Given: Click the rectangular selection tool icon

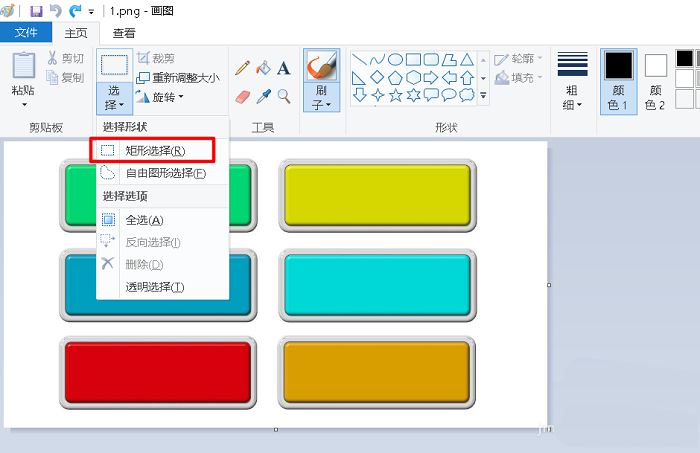Looking at the screenshot, I should (114, 65).
